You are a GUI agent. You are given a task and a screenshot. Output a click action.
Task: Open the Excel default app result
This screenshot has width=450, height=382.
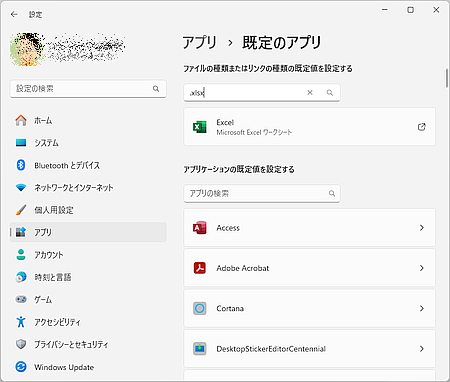[309, 127]
